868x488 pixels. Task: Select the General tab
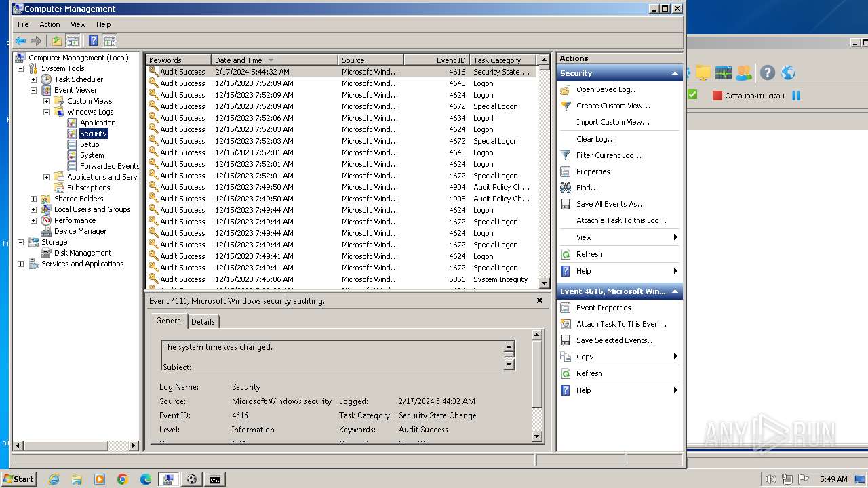click(x=170, y=321)
